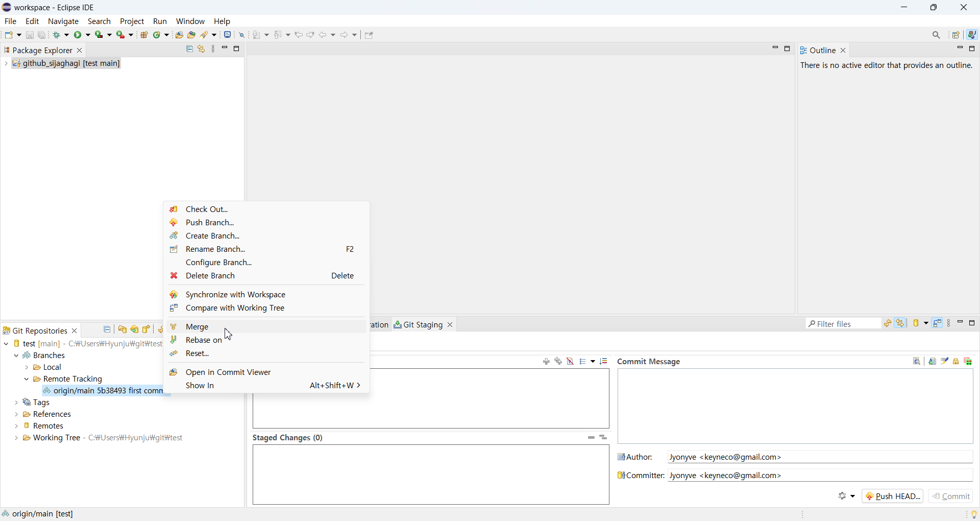980x521 pixels.
Task: Click the Commit button
Action: click(x=951, y=496)
